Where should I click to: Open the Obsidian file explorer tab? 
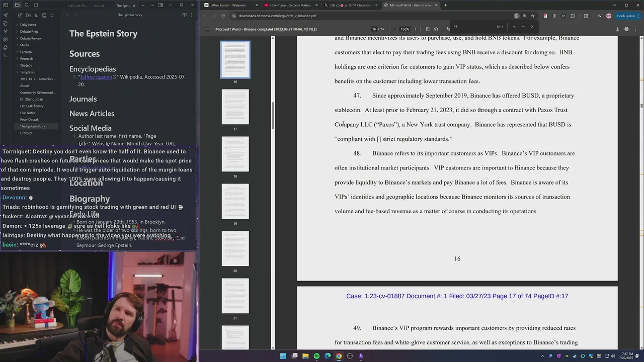point(17,5)
